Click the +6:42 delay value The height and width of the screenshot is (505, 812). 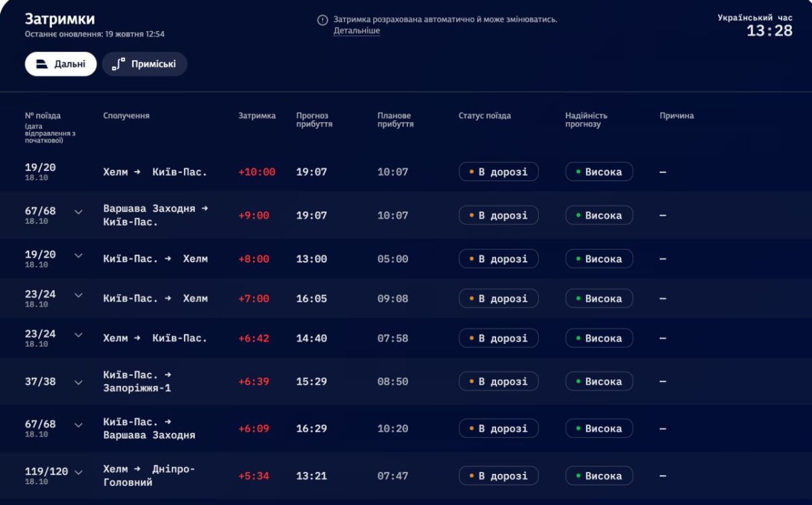[x=254, y=338]
